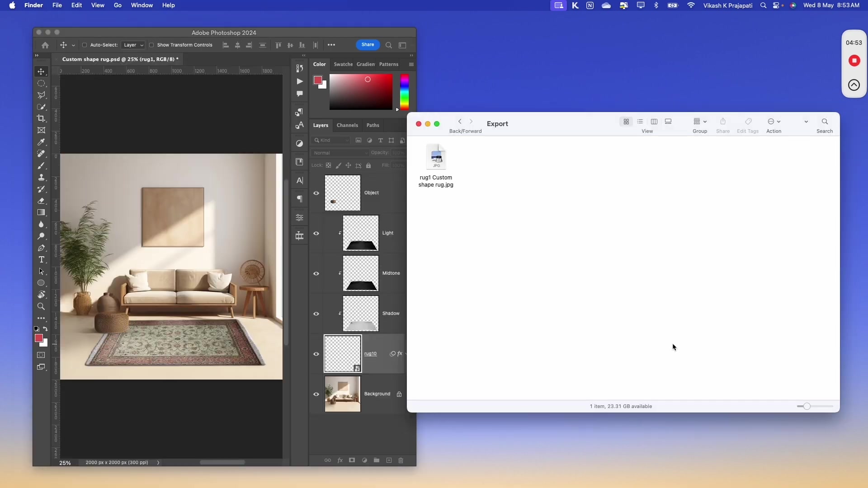868x488 pixels.
Task: Select the Type tool
Action: [x=41, y=260]
